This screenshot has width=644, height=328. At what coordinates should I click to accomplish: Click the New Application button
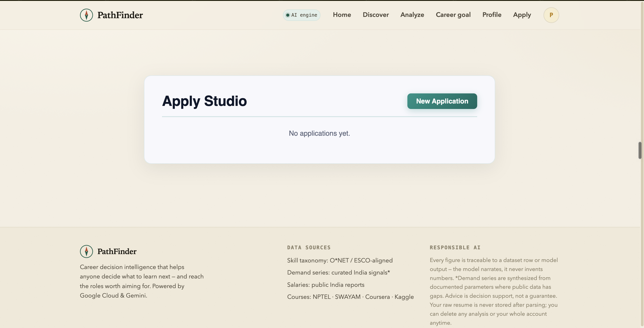pos(442,101)
